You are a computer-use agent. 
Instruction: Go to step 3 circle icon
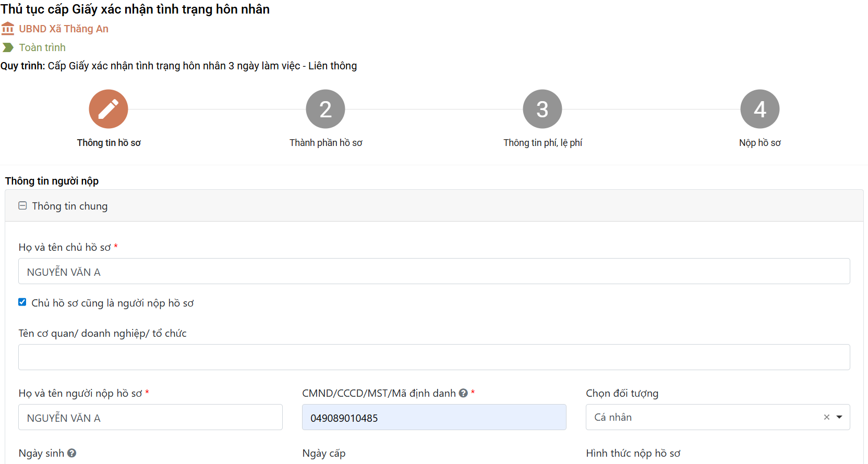tap(542, 109)
